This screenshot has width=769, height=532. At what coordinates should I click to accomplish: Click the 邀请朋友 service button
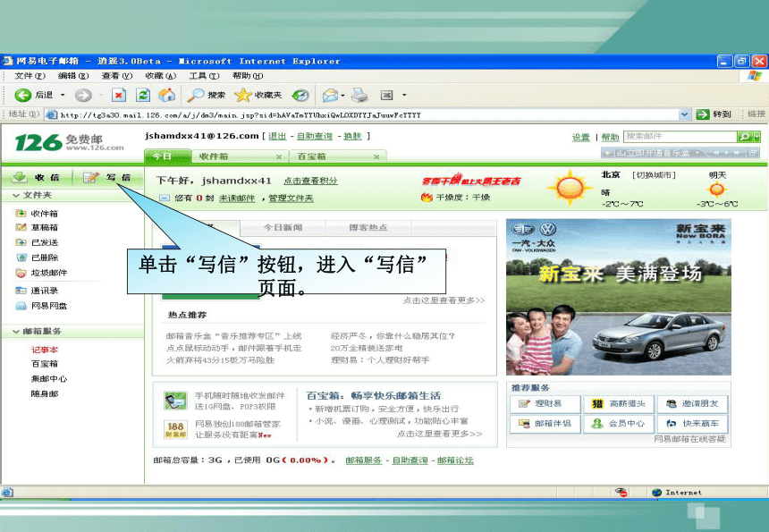(x=692, y=404)
